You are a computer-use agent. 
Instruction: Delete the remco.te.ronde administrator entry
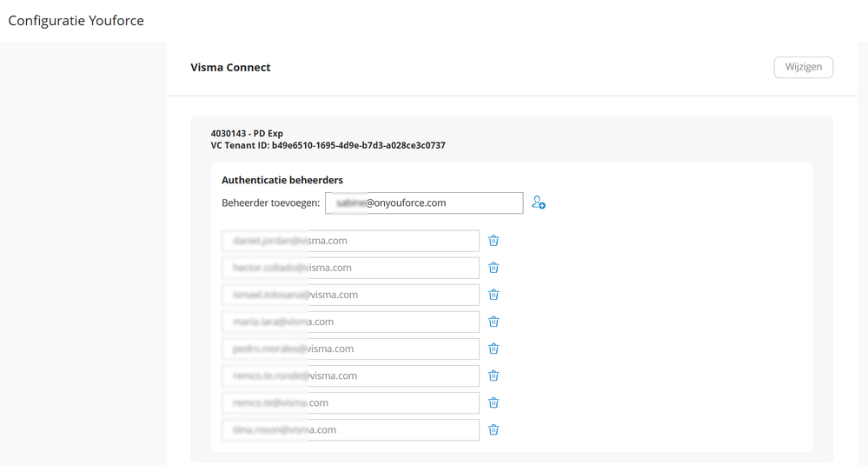(494, 375)
